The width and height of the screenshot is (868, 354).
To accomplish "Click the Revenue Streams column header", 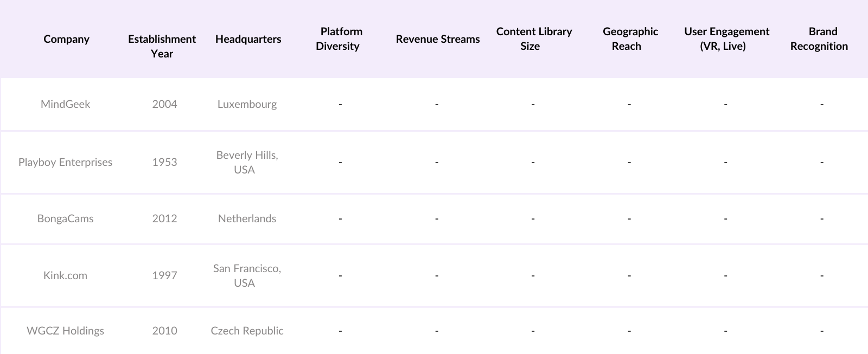I will tap(438, 39).
